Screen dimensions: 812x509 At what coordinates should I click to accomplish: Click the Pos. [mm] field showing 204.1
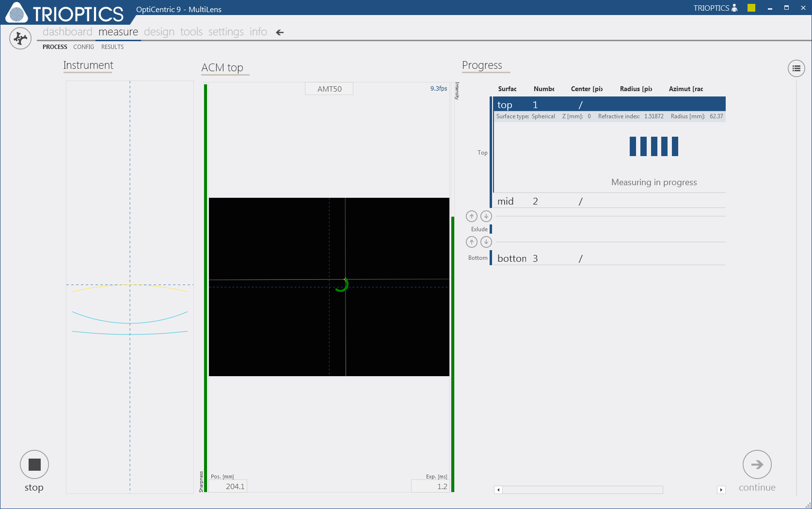point(229,486)
